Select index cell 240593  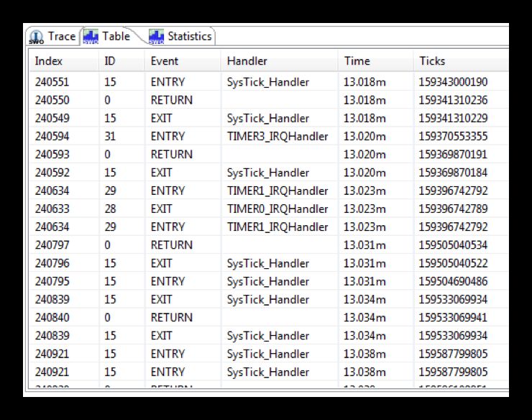click(52, 155)
